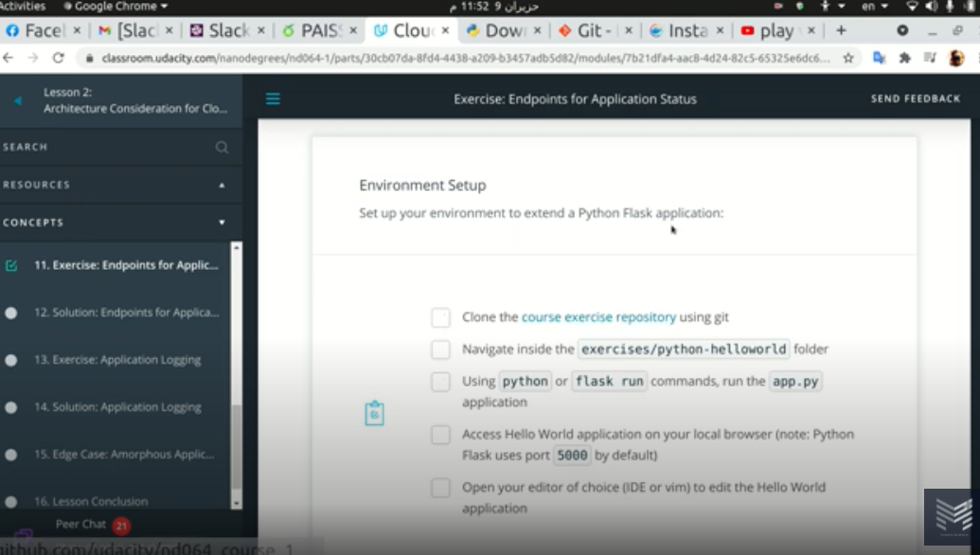This screenshot has height=555, width=980.
Task: Open 16. Lesson Conclusion
Action: [x=91, y=501]
